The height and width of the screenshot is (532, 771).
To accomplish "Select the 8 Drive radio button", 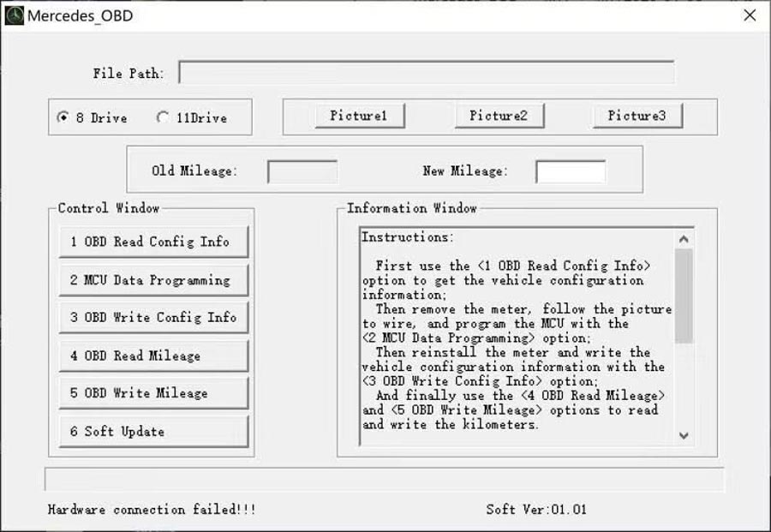I will (63, 118).
